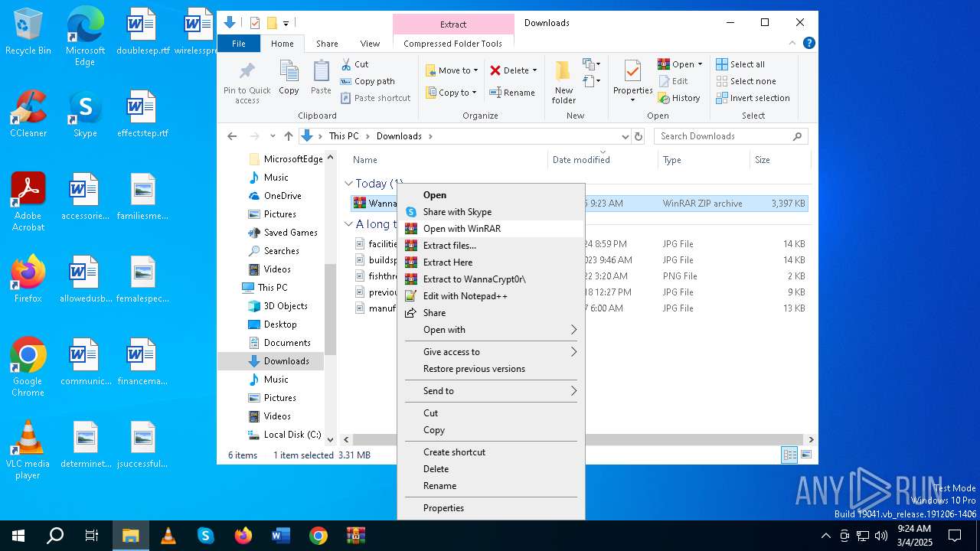Select Downloads in navigation pane

coord(286,361)
